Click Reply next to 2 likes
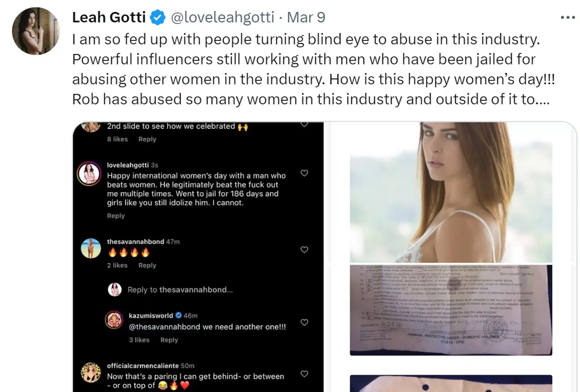This screenshot has width=580, height=392. (147, 265)
